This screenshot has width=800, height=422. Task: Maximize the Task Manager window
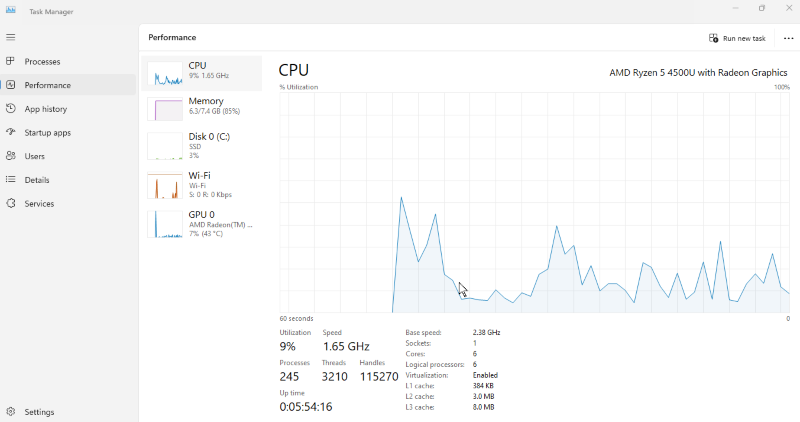(762, 8)
